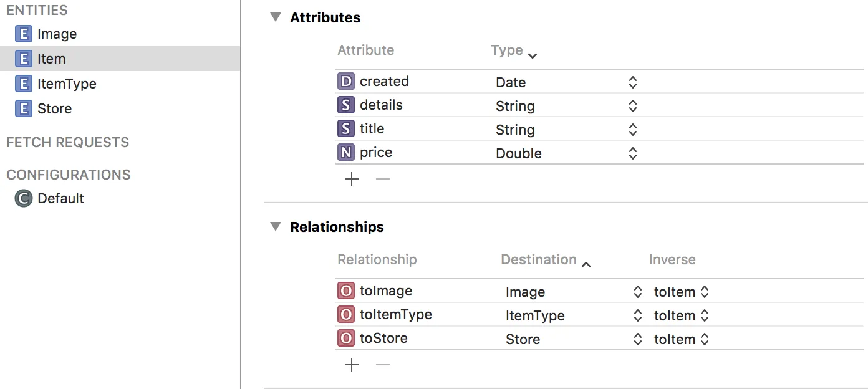Click the Date icon beside created

pos(345,82)
